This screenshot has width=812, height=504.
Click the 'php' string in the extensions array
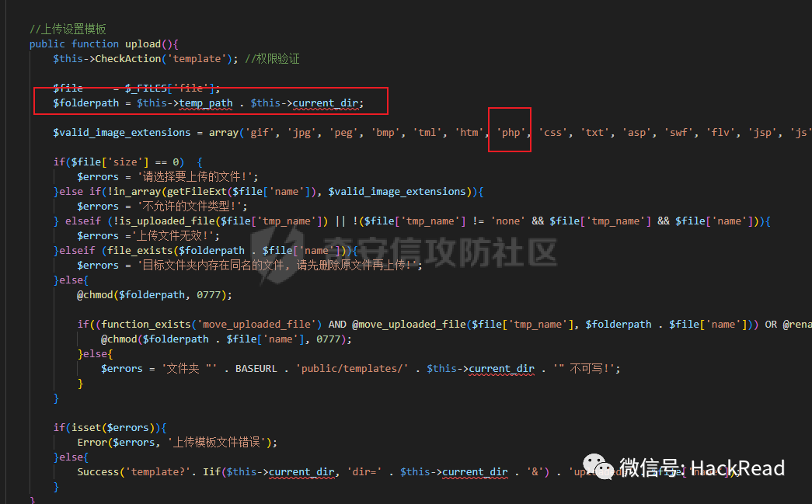click(x=511, y=133)
